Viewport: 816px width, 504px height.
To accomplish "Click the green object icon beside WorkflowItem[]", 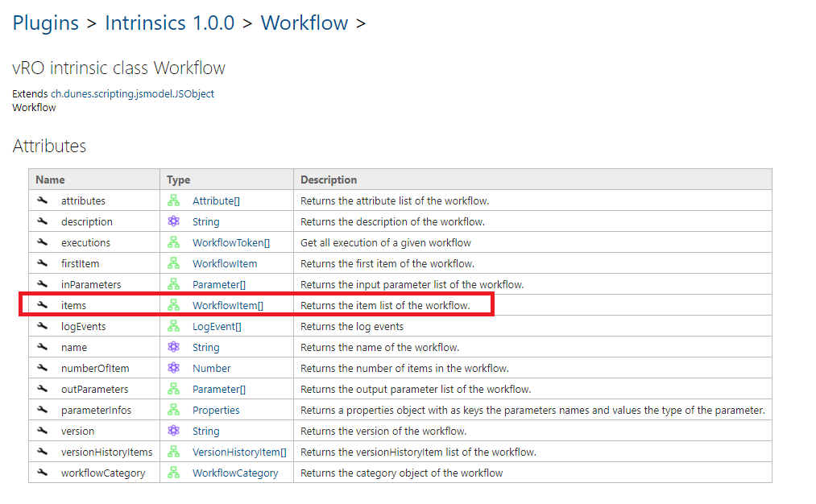I will 173,305.
